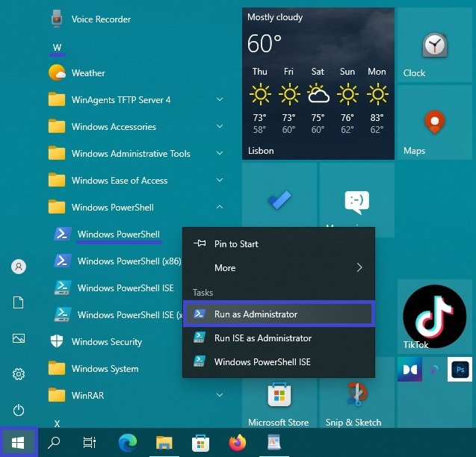Open More submenu arrow
The width and height of the screenshot is (476, 457).
click(x=359, y=267)
